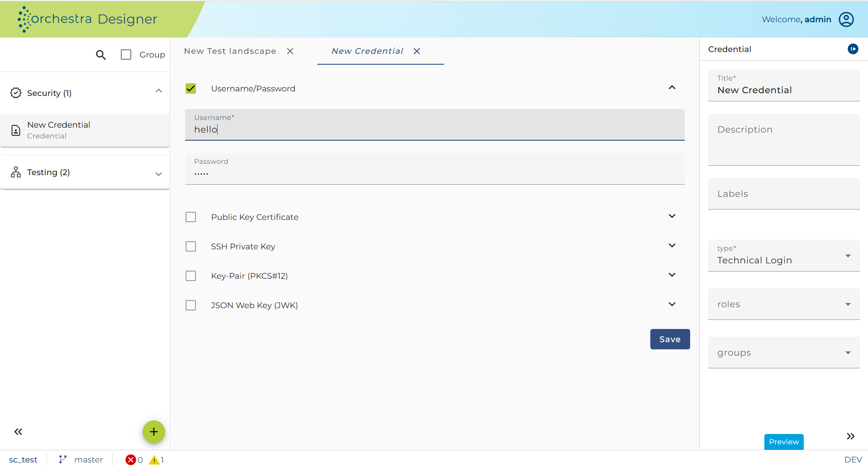Screen dimensions: 868x467
Task: Switch to the New Test landscape tab
Action: tap(230, 51)
